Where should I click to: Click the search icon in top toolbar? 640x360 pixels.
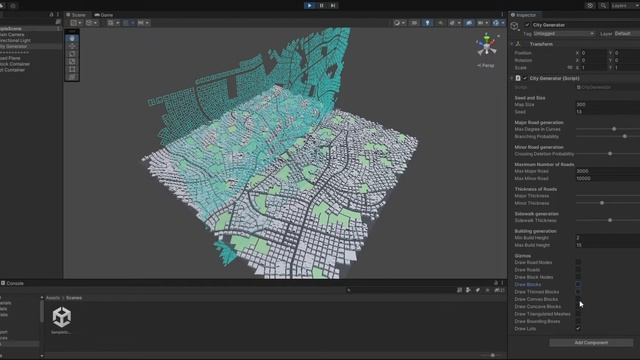click(x=603, y=6)
